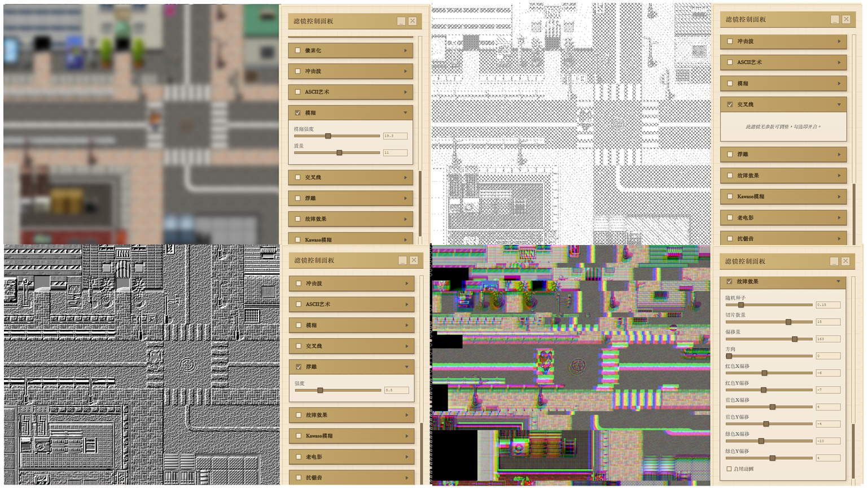Focus the 随机种子 value field
868x489 pixels.
[x=828, y=305]
